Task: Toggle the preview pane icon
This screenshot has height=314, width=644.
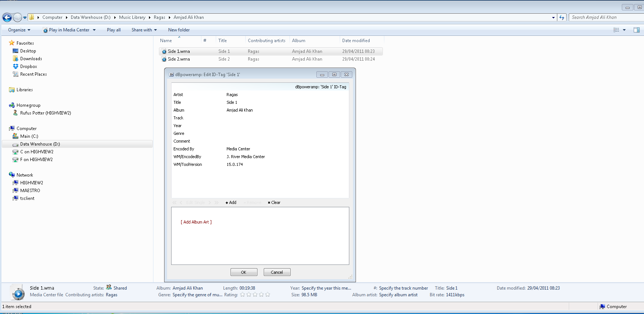Action: 636,30
